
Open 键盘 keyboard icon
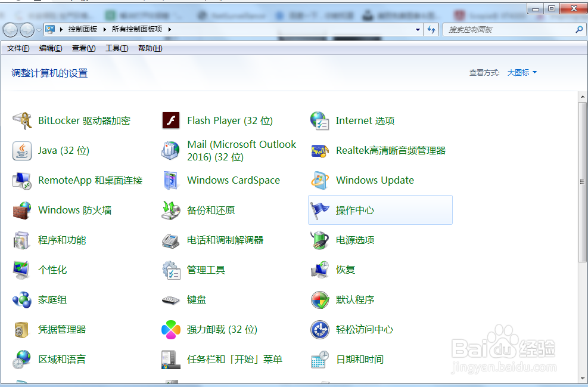click(170, 300)
